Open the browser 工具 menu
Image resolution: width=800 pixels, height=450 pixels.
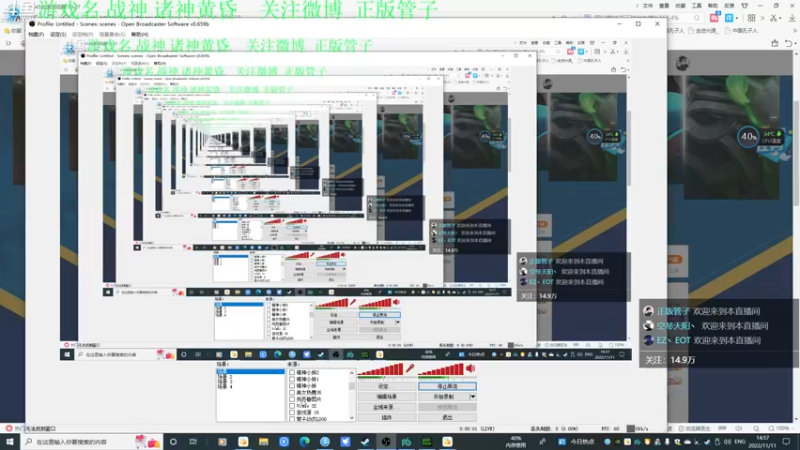tap(696, 6)
